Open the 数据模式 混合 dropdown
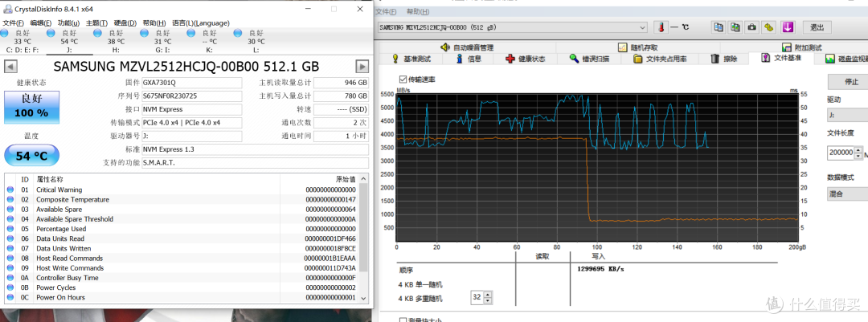Image resolution: width=868 pixels, height=322 pixels. click(847, 194)
